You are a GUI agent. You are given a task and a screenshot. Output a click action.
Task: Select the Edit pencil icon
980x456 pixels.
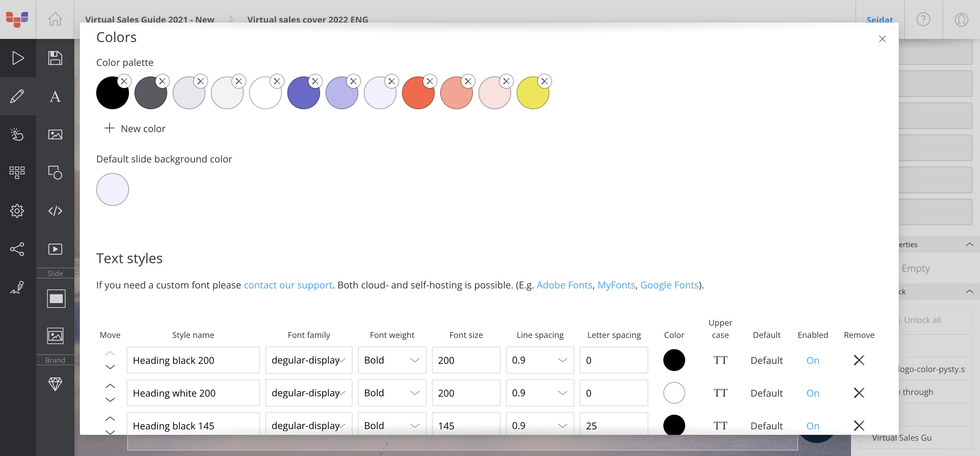pyautogui.click(x=17, y=96)
